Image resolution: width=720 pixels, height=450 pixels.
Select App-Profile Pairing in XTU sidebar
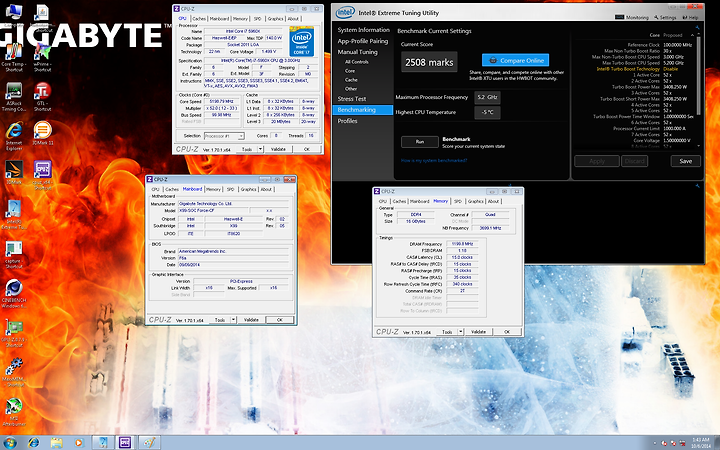click(363, 41)
